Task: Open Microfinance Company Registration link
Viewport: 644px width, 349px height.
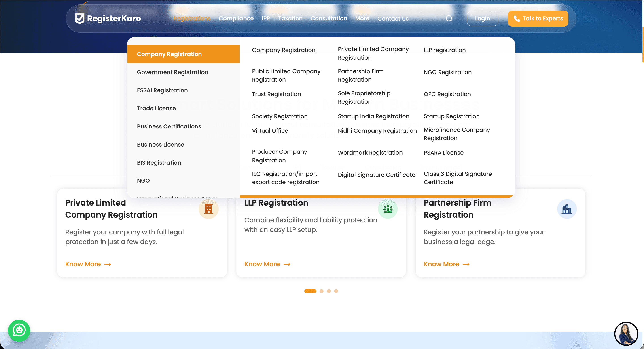Action: tap(456, 134)
